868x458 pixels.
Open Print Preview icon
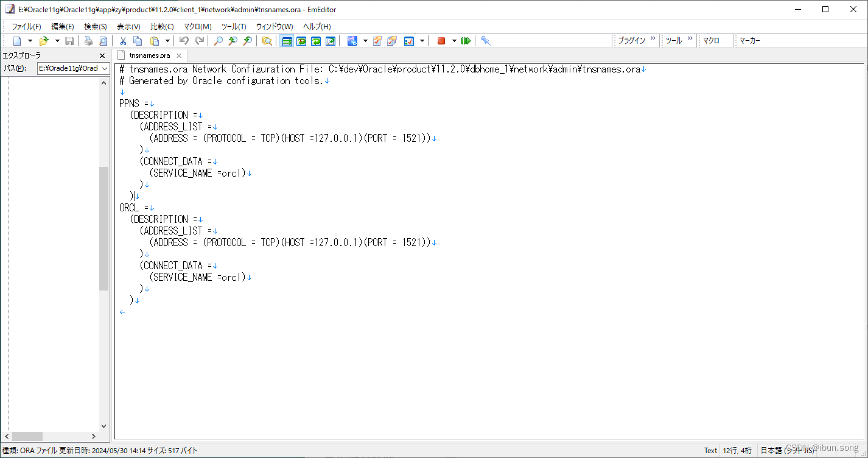(103, 41)
